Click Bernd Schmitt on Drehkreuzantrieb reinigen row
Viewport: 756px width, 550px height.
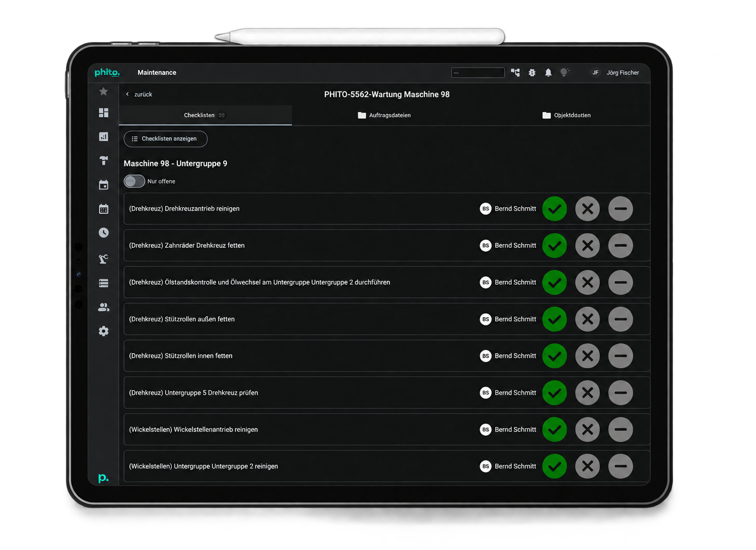point(515,209)
